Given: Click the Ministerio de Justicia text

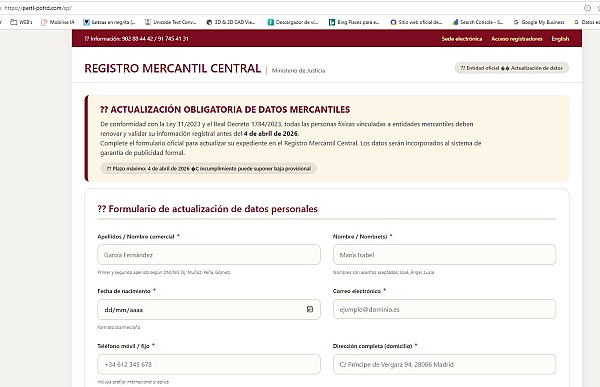Looking at the screenshot, I should [298, 70].
